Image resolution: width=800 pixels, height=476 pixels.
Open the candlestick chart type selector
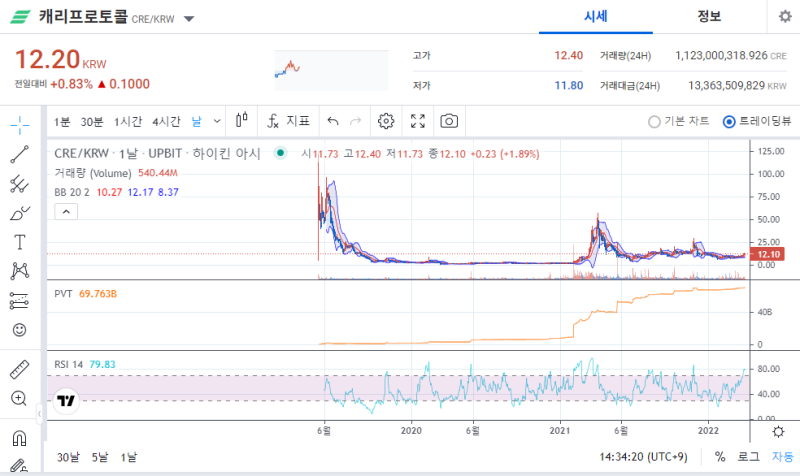pyautogui.click(x=242, y=121)
